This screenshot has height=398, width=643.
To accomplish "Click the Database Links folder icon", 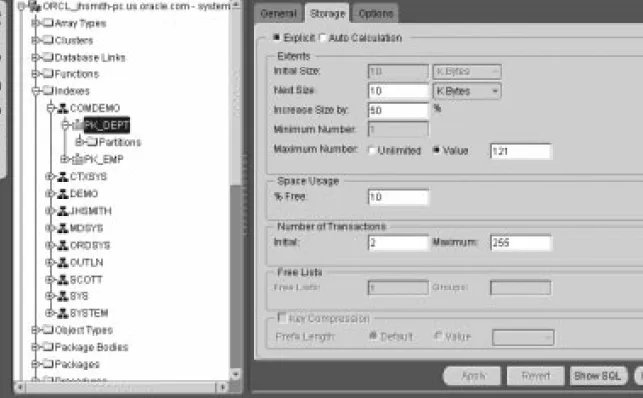I will tap(48, 57).
